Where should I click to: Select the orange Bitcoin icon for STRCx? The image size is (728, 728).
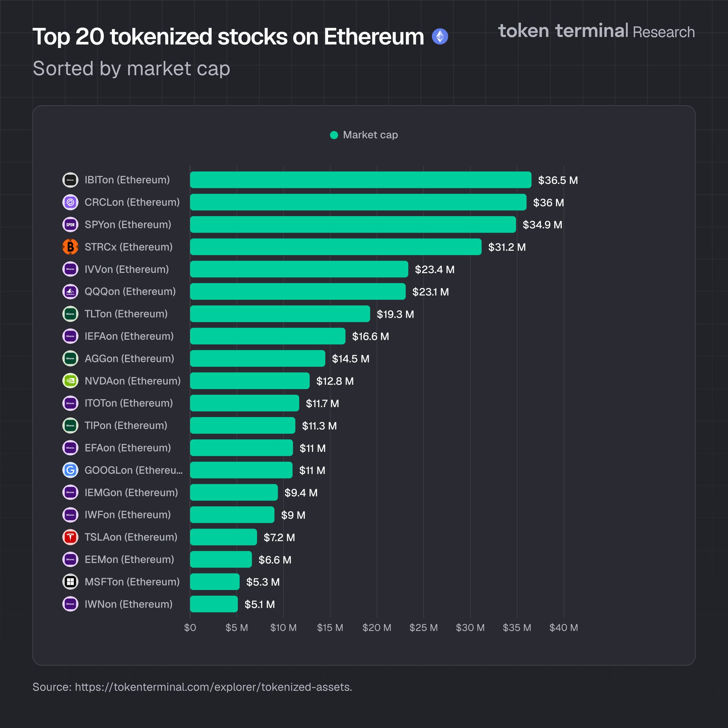point(70,247)
